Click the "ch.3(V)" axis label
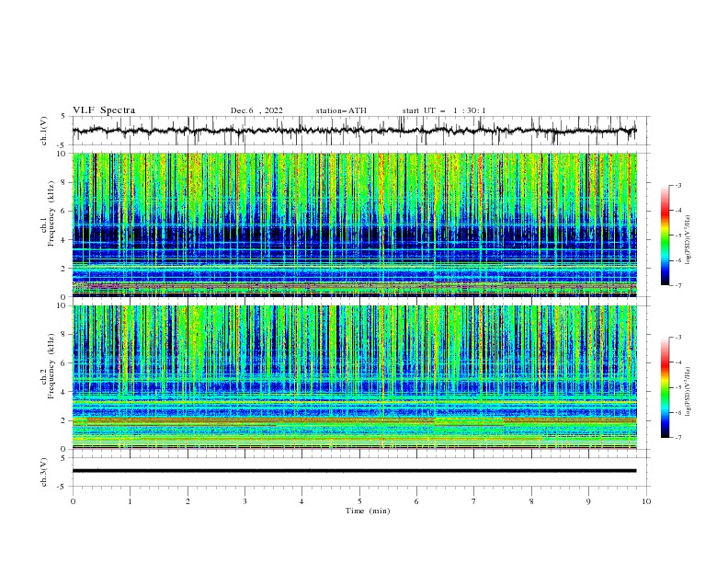728x563 pixels. [x=44, y=472]
